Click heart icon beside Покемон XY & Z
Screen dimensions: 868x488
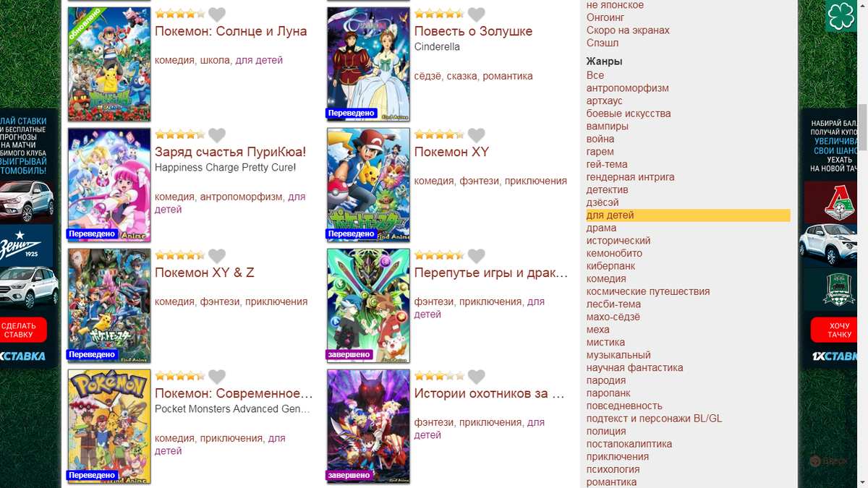(x=217, y=256)
